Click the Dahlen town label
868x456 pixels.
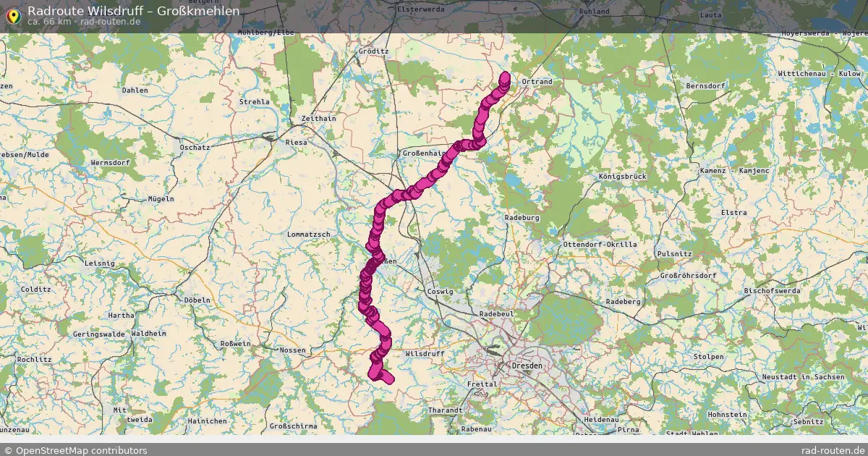point(135,90)
